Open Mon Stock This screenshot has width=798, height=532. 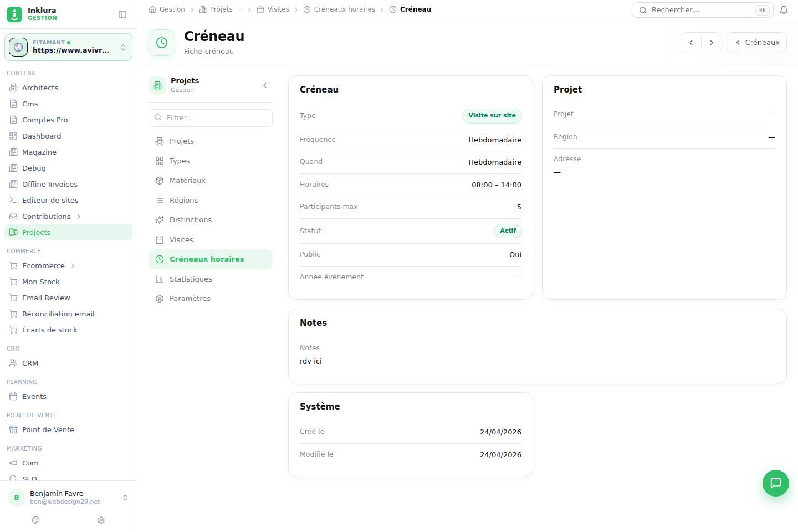pyautogui.click(x=68, y=282)
